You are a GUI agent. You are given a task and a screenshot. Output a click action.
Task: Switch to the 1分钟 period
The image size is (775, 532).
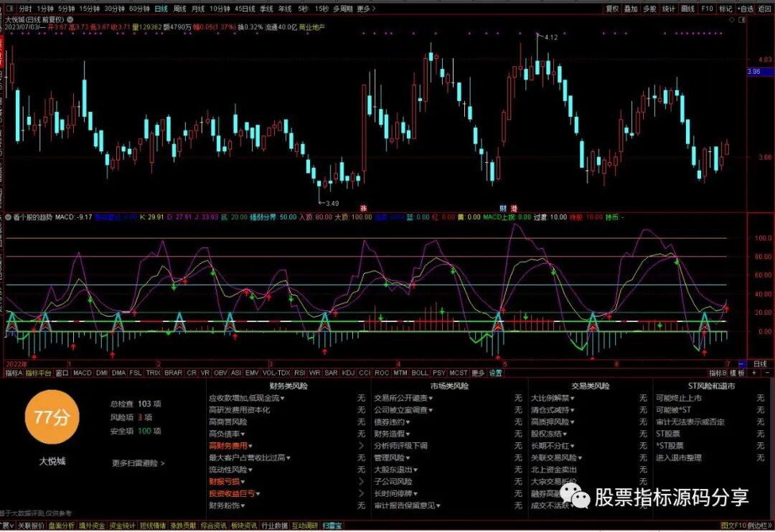(x=45, y=9)
